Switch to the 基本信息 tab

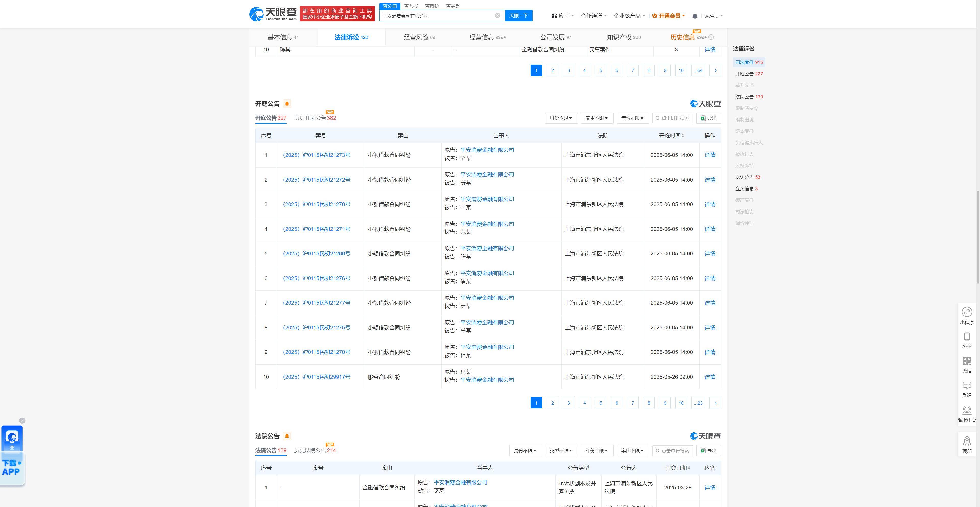(x=283, y=37)
